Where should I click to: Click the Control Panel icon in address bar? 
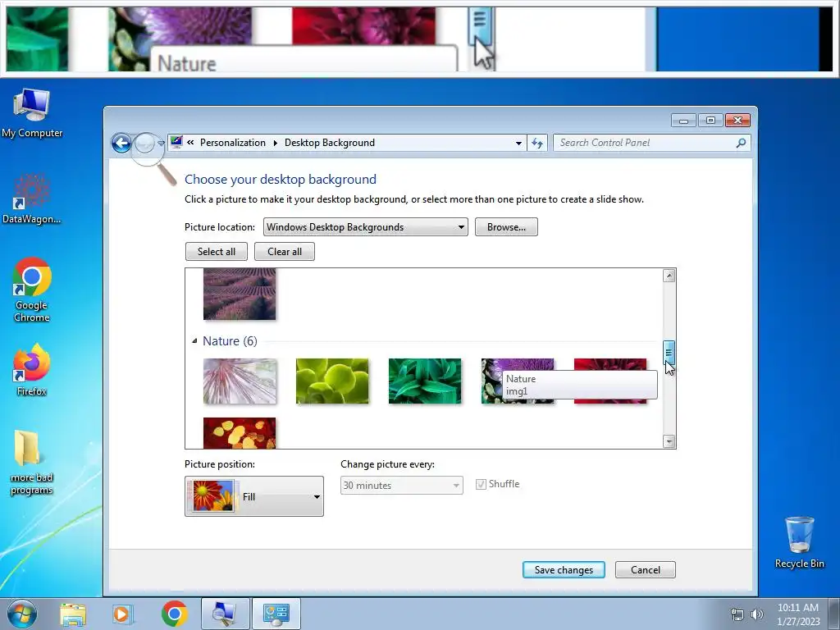(x=176, y=143)
